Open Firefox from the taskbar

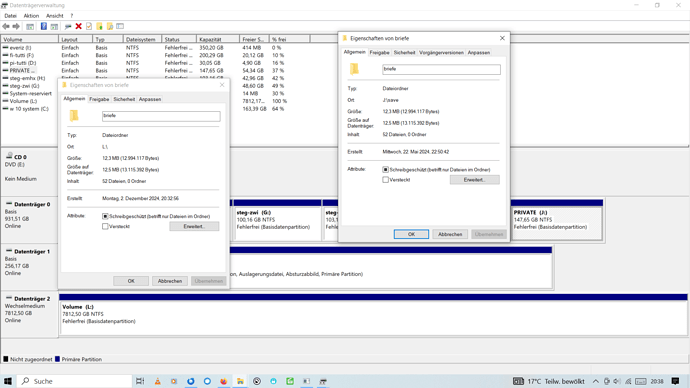click(224, 381)
